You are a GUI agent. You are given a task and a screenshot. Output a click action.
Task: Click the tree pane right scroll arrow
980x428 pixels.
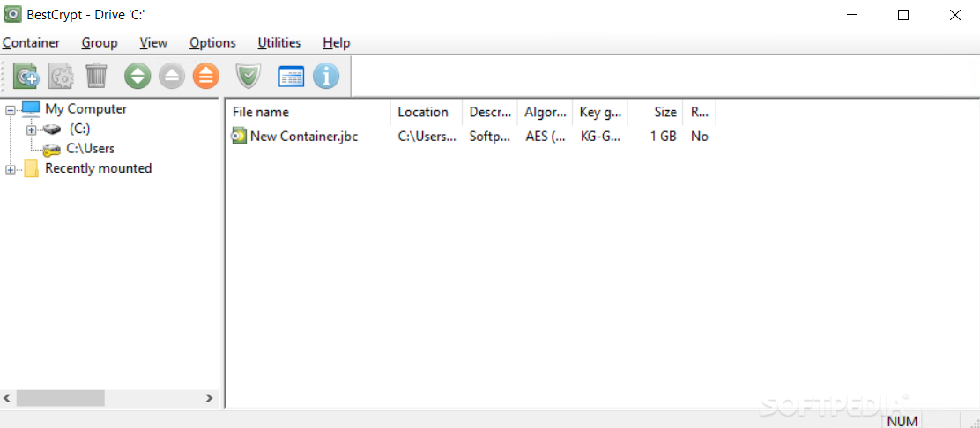tap(210, 397)
